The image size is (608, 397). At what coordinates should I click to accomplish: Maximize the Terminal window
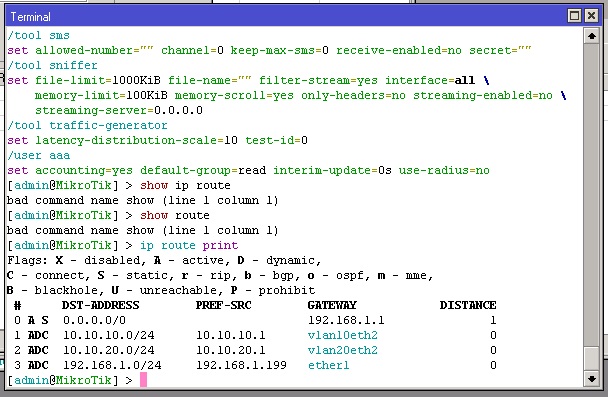(574, 16)
